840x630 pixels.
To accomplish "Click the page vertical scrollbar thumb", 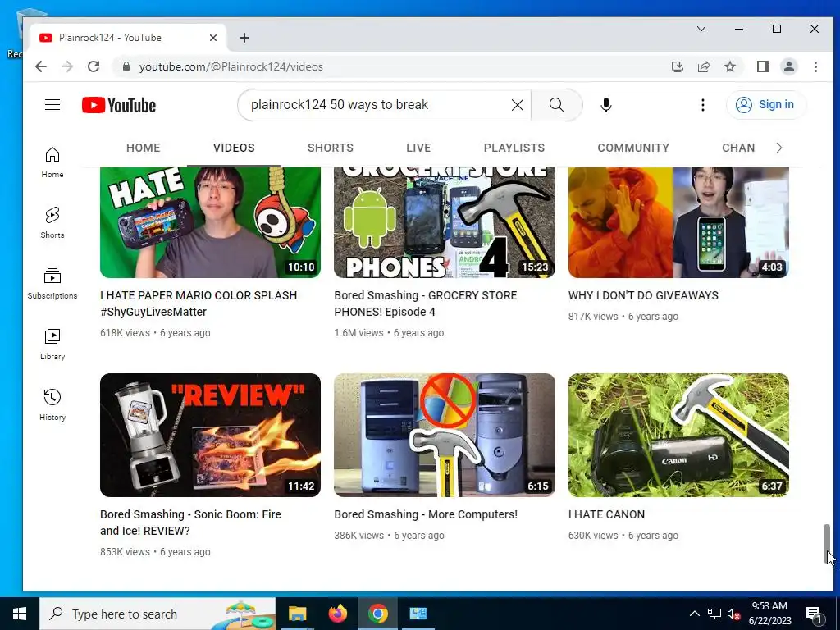I will [x=827, y=544].
